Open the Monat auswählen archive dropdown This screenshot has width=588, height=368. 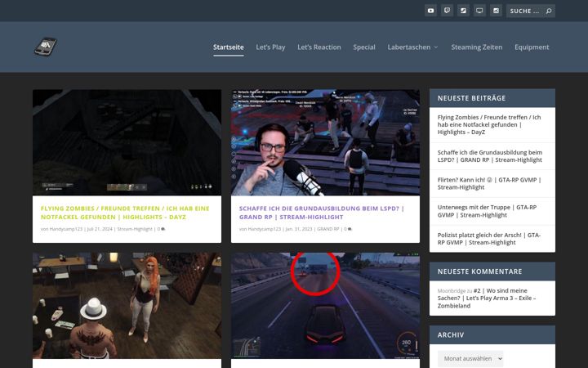click(470, 359)
